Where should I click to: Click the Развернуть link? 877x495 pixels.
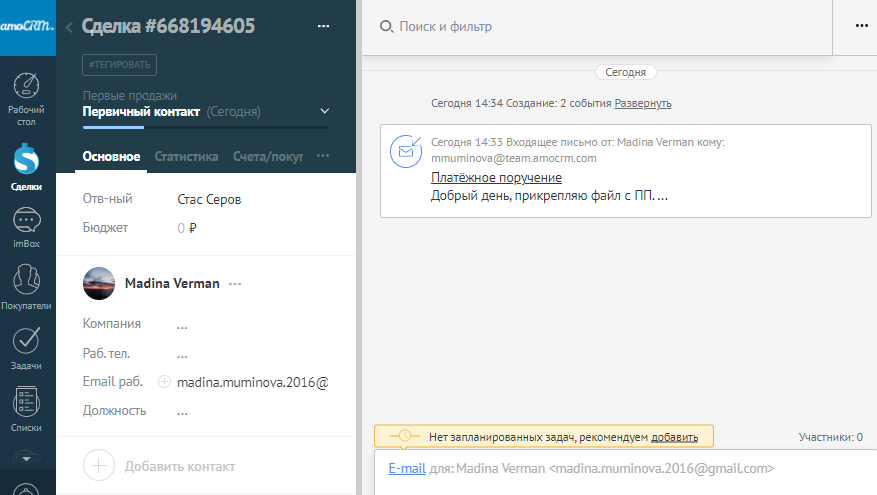coord(642,103)
